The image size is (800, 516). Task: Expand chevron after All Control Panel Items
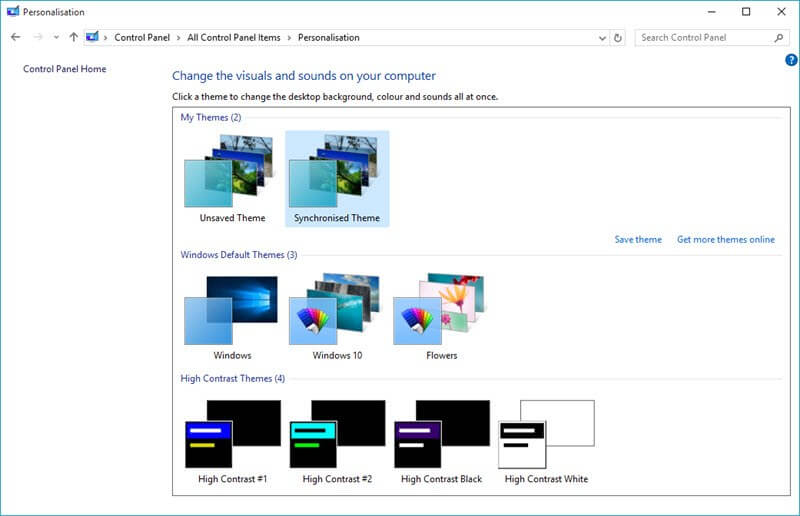tap(289, 38)
